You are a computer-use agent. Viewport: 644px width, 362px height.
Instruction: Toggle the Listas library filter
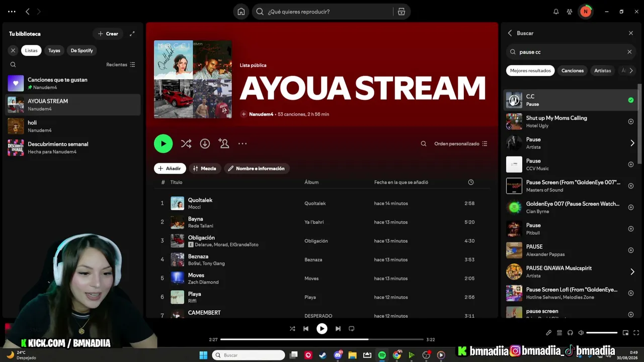31,50
